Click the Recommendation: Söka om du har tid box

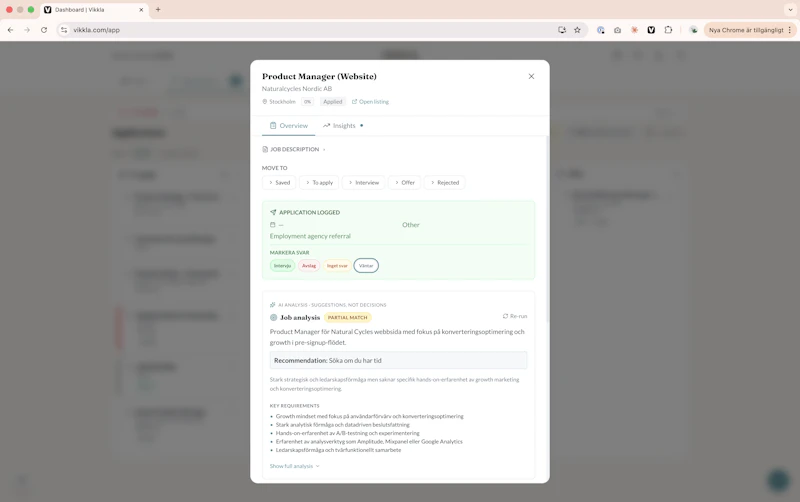click(x=398, y=360)
